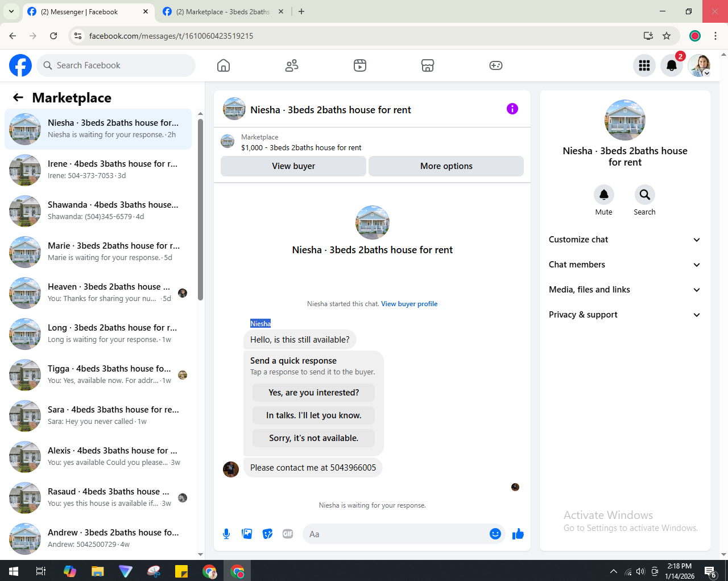This screenshot has width=728, height=581.
Task: Choose a sticker icon
Action: 267,534
